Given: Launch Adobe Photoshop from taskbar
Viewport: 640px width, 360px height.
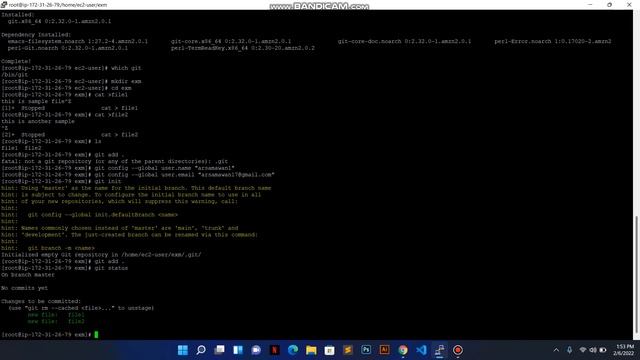Looking at the screenshot, I should (x=366, y=350).
